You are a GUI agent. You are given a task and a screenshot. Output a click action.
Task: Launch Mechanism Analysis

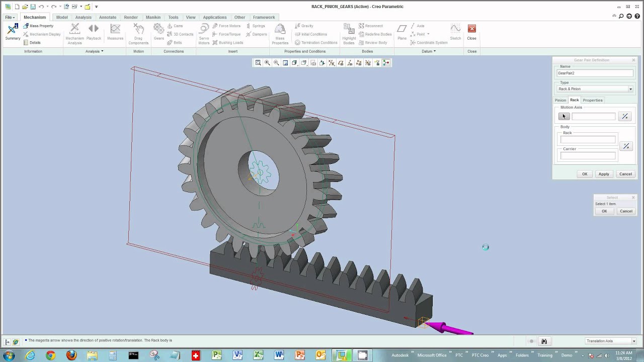pos(74,34)
